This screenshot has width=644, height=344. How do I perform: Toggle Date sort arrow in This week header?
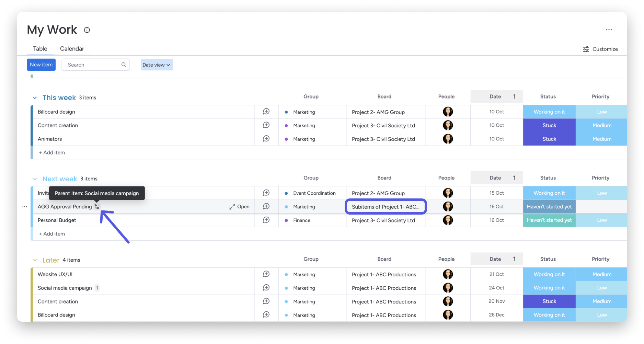point(514,97)
